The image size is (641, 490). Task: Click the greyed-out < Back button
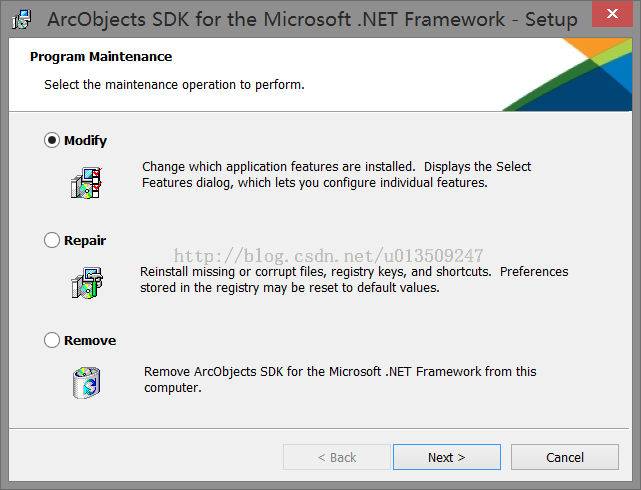tap(337, 457)
